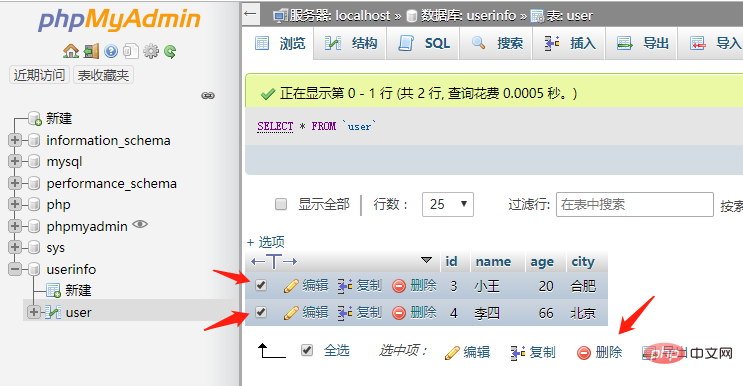Click the pencil edit icon for row 李四
This screenshot has width=743, height=386.
point(290,313)
